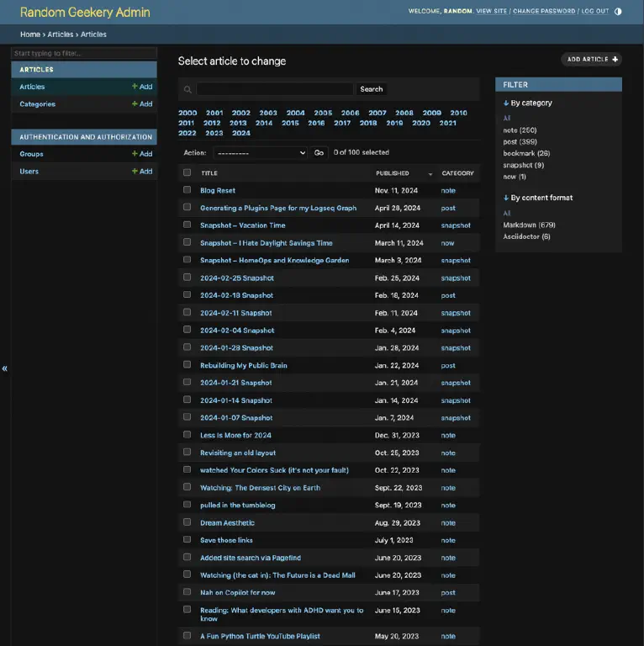Filter by category bookmark
The height and width of the screenshot is (646, 644).
coord(526,153)
